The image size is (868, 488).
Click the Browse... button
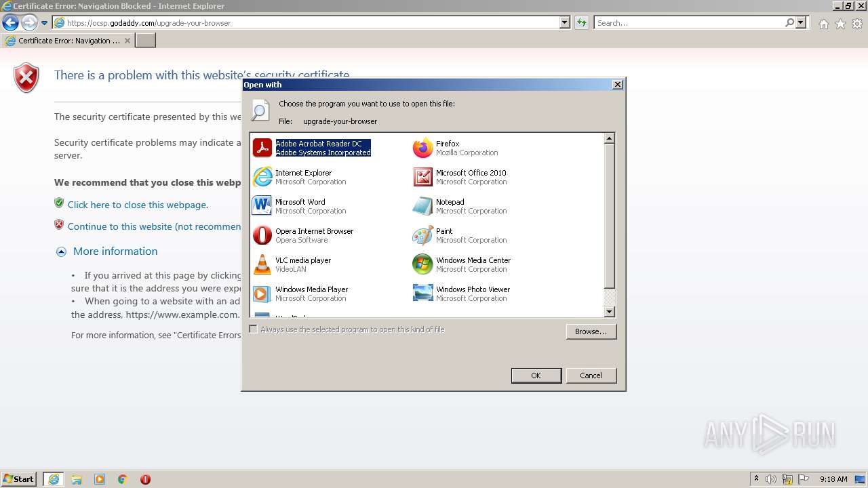(x=591, y=331)
